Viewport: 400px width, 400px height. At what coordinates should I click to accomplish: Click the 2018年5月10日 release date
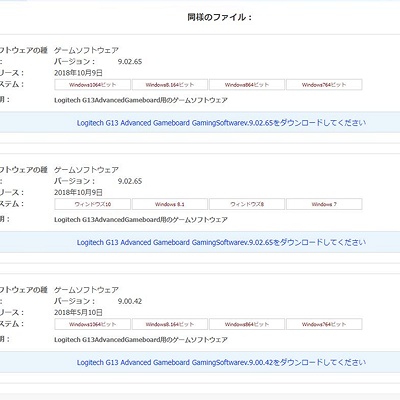tap(78, 312)
